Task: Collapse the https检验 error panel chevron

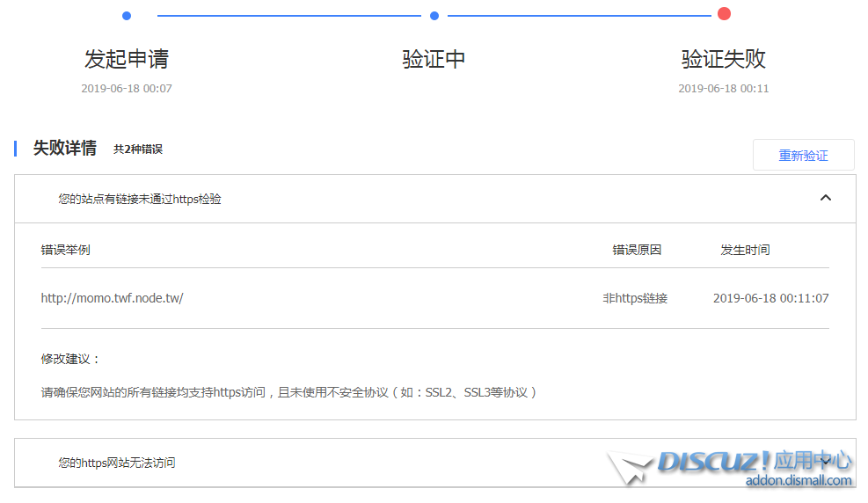Action: point(825,198)
